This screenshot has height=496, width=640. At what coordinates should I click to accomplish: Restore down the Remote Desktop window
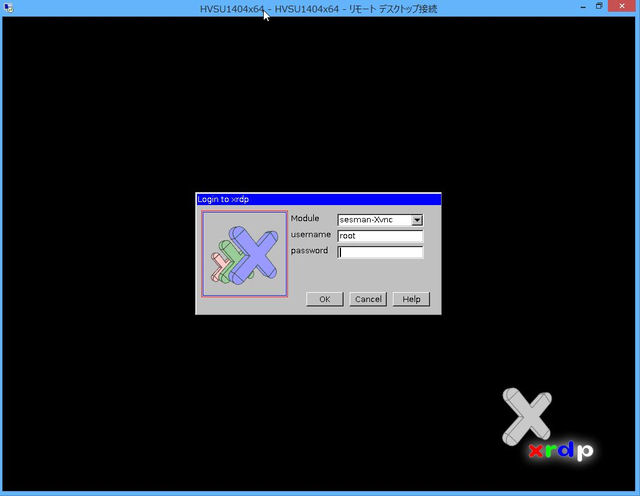pyautogui.click(x=599, y=6)
